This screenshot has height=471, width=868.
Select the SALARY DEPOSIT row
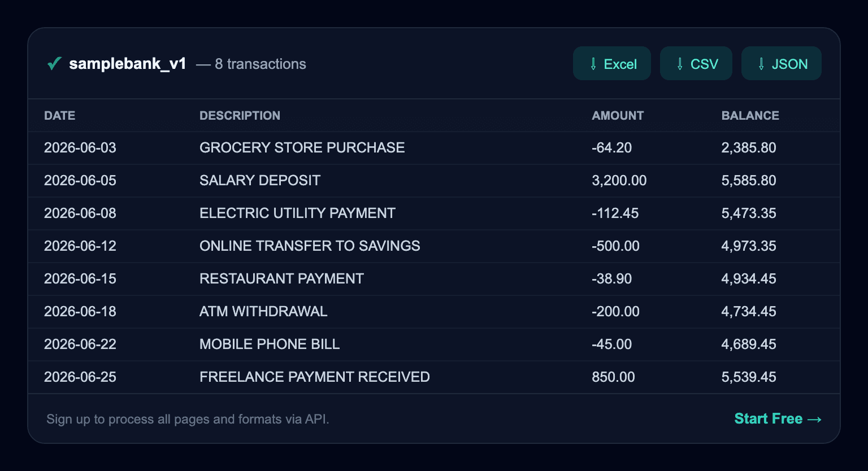[x=434, y=181]
